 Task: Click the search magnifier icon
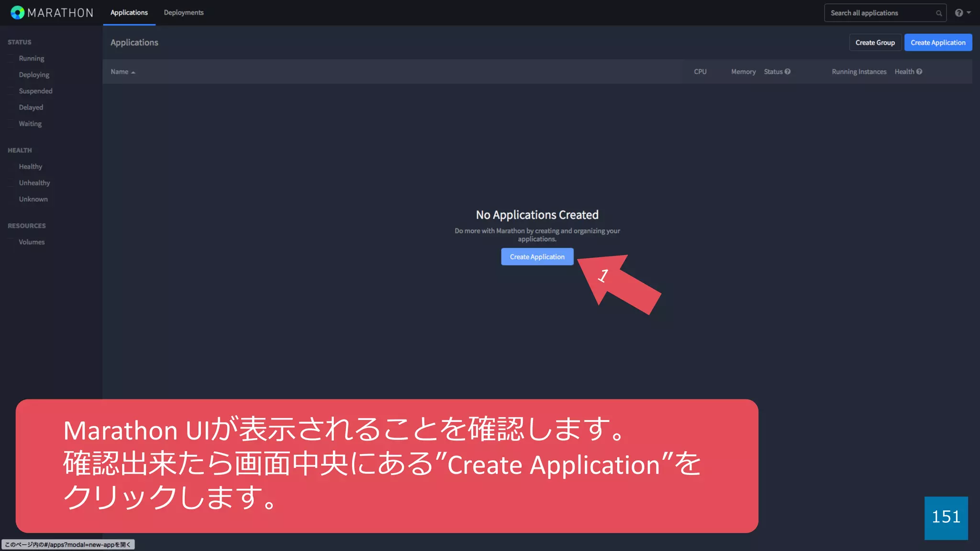point(939,13)
